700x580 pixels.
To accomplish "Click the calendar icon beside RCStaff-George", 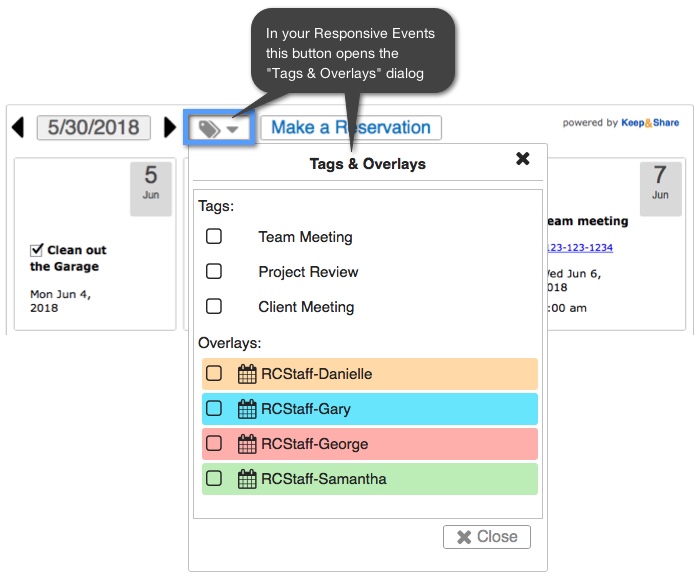I will pos(247,444).
